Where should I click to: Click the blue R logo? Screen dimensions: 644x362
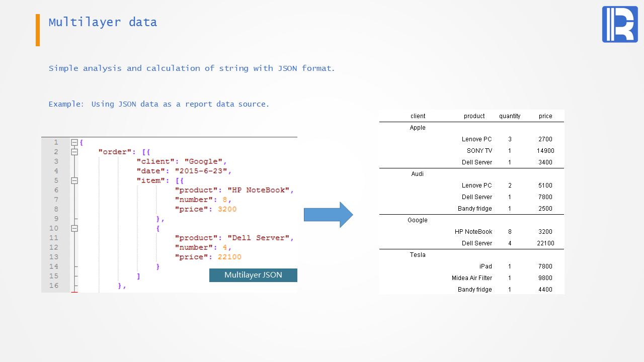[x=620, y=24]
